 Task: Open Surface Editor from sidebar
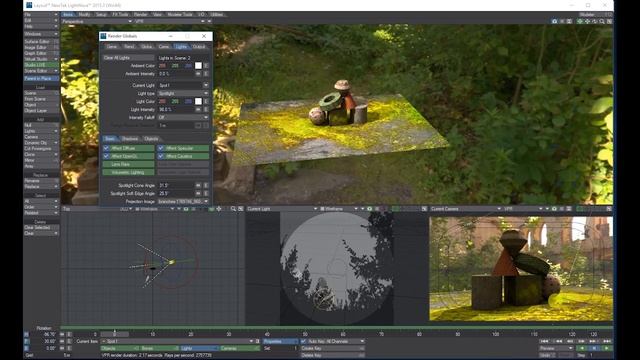pos(41,42)
